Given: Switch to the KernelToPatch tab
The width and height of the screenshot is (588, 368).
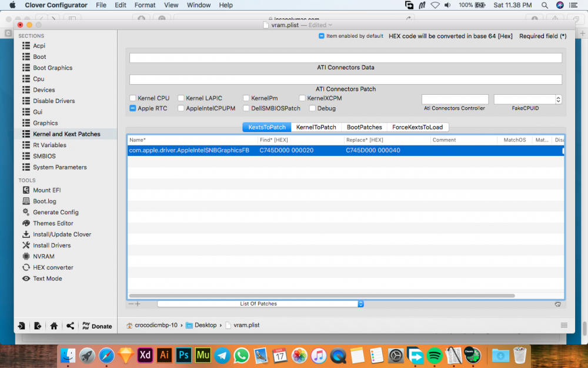Looking at the screenshot, I should tap(316, 127).
